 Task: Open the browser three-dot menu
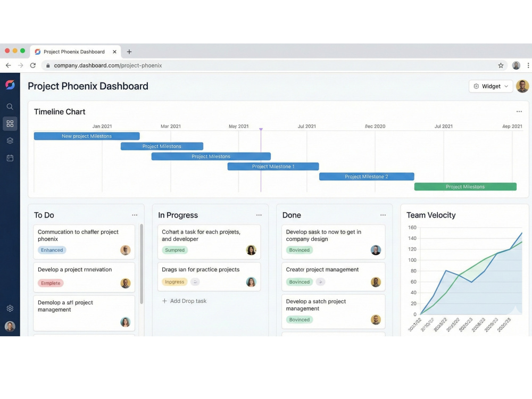[x=528, y=65]
